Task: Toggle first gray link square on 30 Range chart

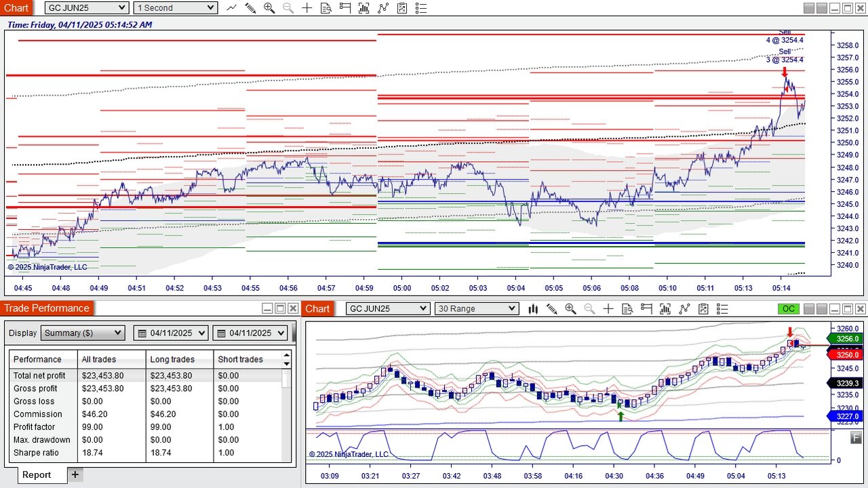Action: click(808, 309)
